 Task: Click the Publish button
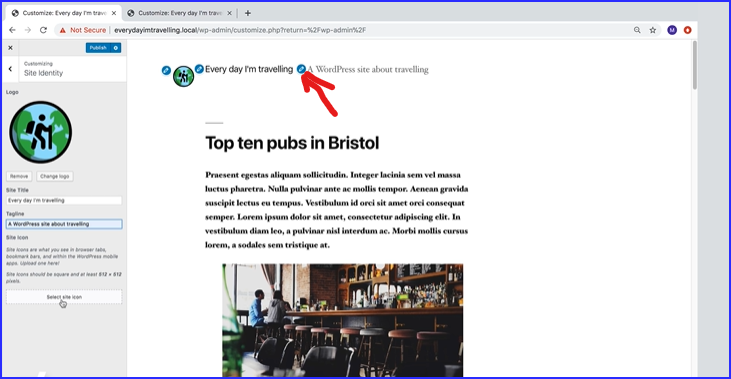(x=98, y=48)
